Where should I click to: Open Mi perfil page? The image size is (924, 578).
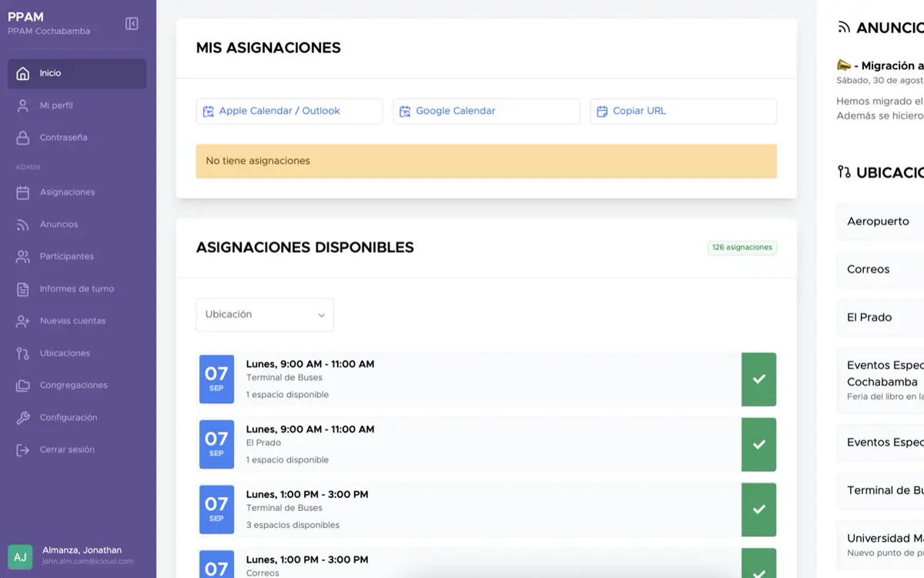(77, 106)
